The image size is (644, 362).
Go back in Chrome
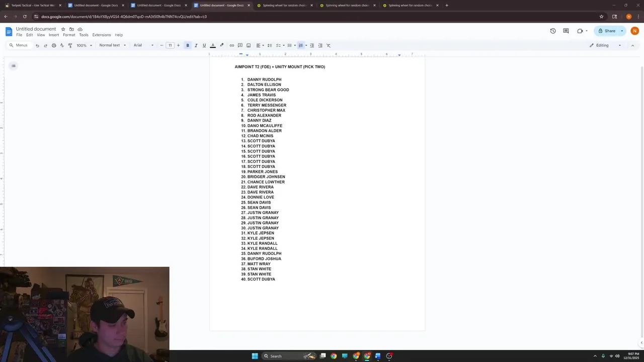pyautogui.click(x=6, y=17)
